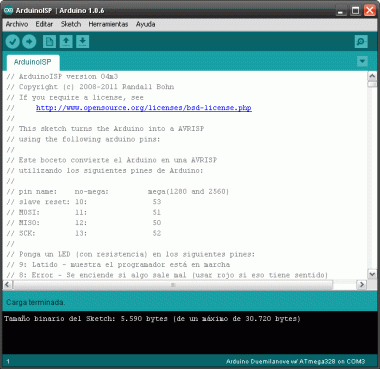
Task: Open the Sketch menu
Action: point(71,24)
